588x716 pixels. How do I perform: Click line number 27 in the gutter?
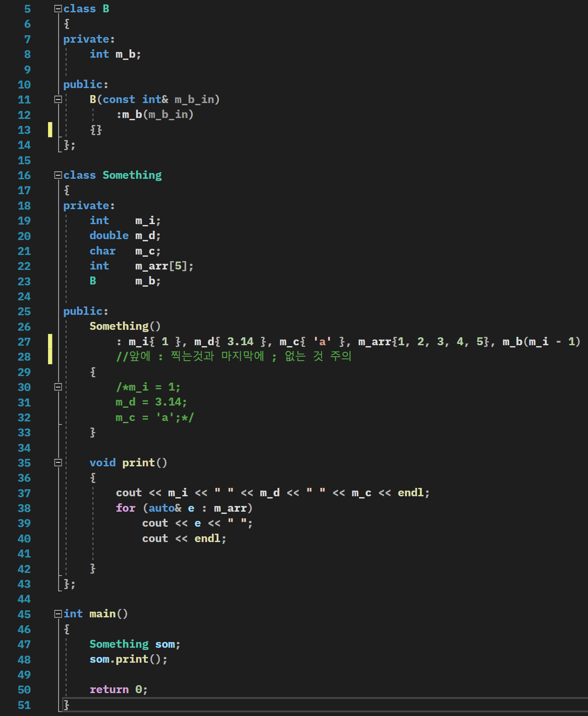click(24, 342)
